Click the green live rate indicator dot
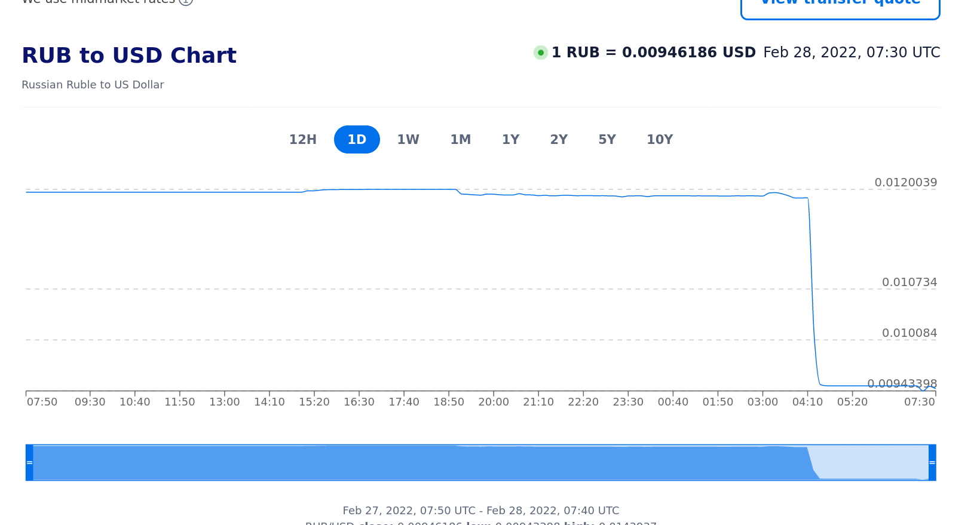Image resolution: width=980 pixels, height=525 pixels. [540, 53]
